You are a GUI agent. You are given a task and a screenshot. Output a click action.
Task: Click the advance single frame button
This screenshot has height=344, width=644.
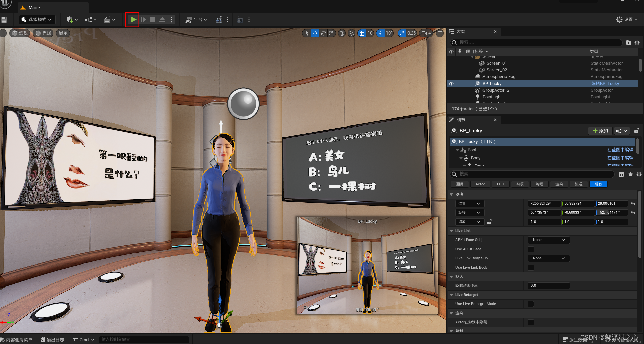click(x=143, y=20)
